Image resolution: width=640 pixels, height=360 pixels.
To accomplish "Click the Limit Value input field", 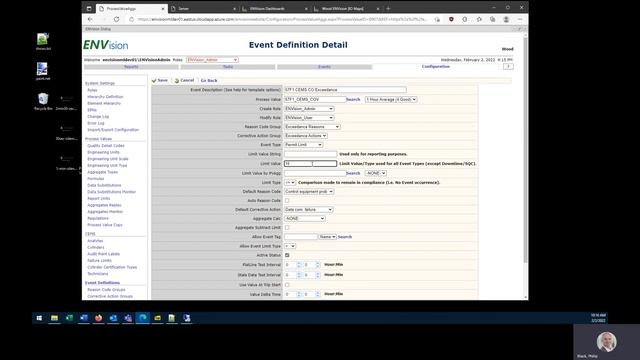I will coord(311,164).
